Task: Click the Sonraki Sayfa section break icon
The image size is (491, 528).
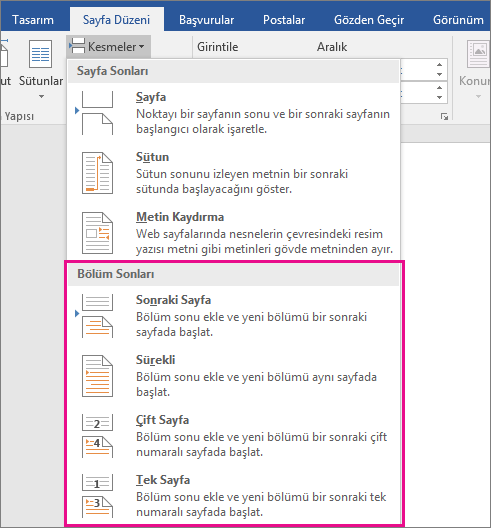Action: (x=97, y=316)
